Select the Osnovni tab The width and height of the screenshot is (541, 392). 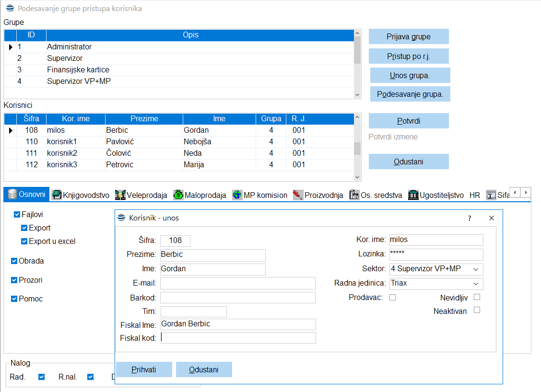pos(27,195)
